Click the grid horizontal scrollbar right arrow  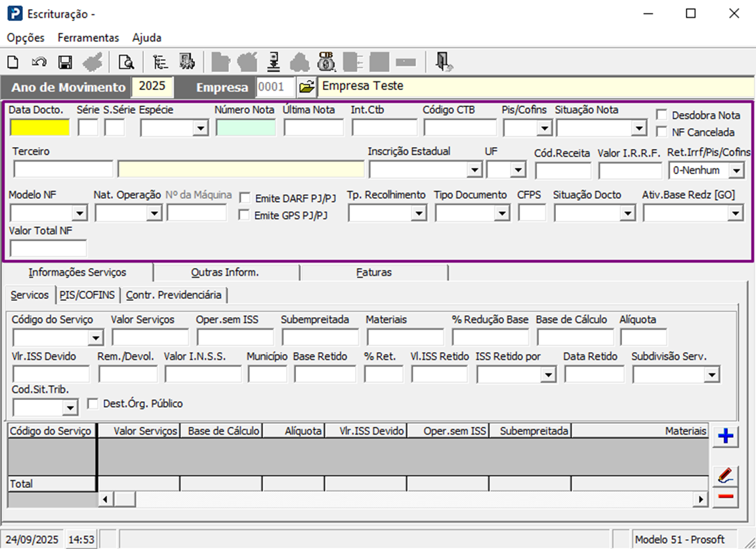[702, 500]
